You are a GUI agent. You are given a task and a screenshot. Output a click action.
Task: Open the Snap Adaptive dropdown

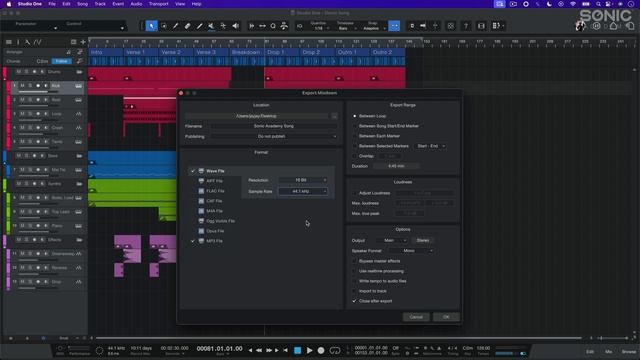pyautogui.click(x=373, y=28)
